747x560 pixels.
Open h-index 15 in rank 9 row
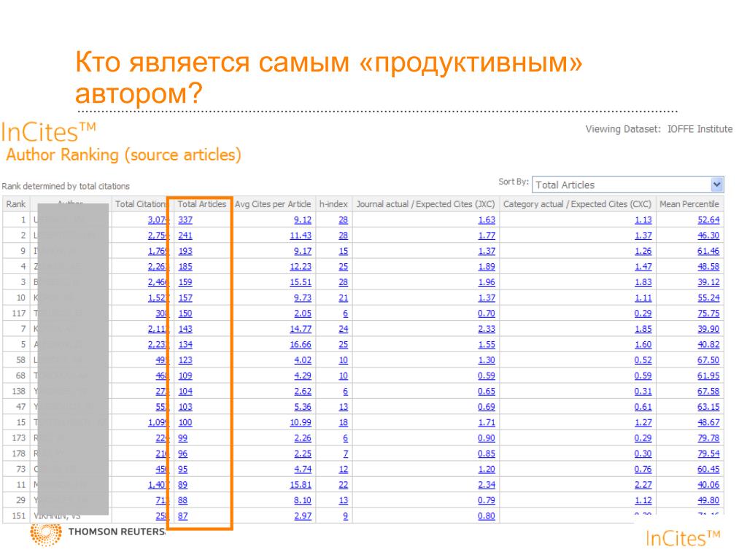pos(343,251)
